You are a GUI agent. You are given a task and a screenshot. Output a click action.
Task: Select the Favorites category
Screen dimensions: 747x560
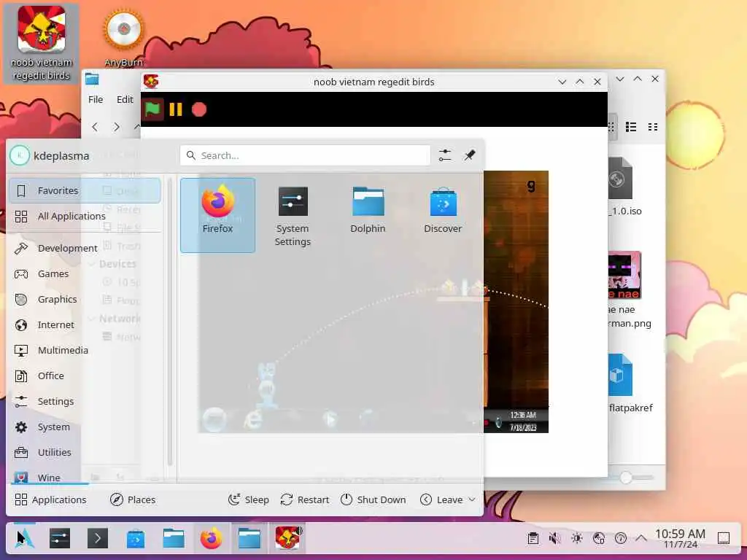(x=85, y=190)
